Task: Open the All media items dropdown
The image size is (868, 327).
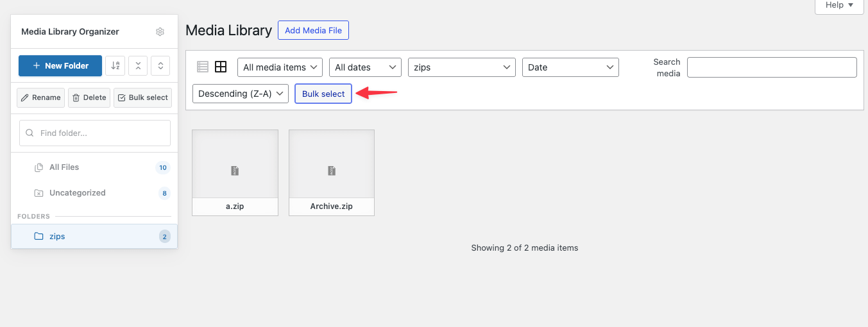Action: (x=280, y=67)
